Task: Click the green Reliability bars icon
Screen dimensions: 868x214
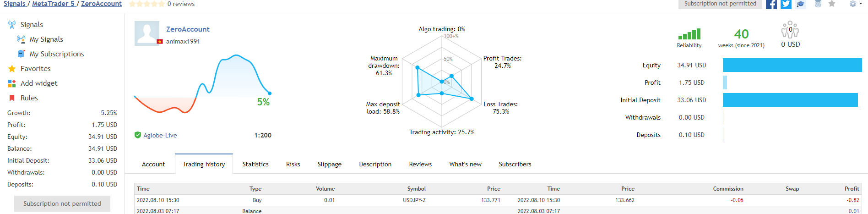Action: pos(689,34)
